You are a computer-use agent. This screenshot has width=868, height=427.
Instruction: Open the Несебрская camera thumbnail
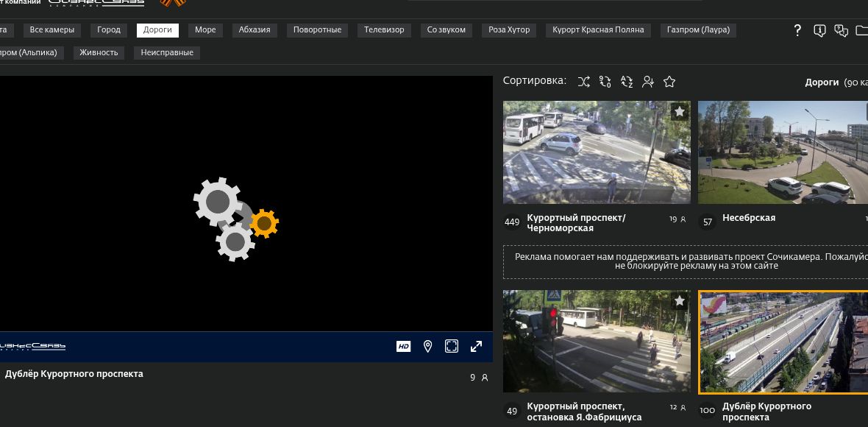point(783,152)
